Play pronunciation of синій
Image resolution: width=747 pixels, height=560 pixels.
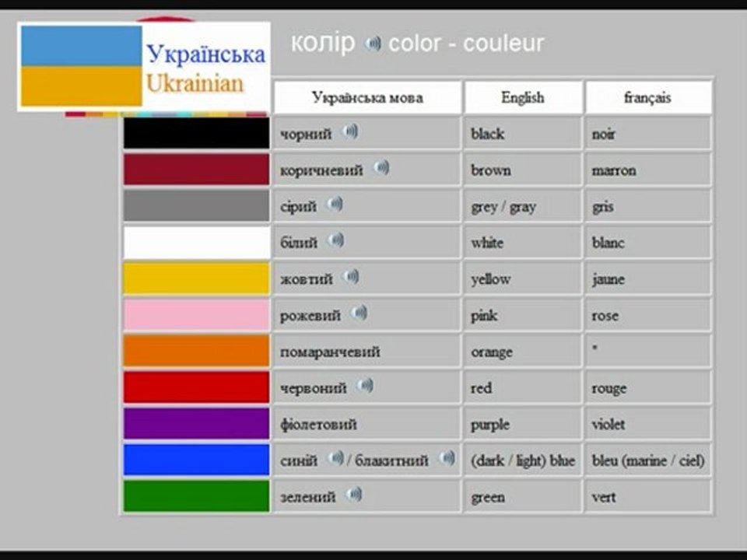pyautogui.click(x=335, y=459)
